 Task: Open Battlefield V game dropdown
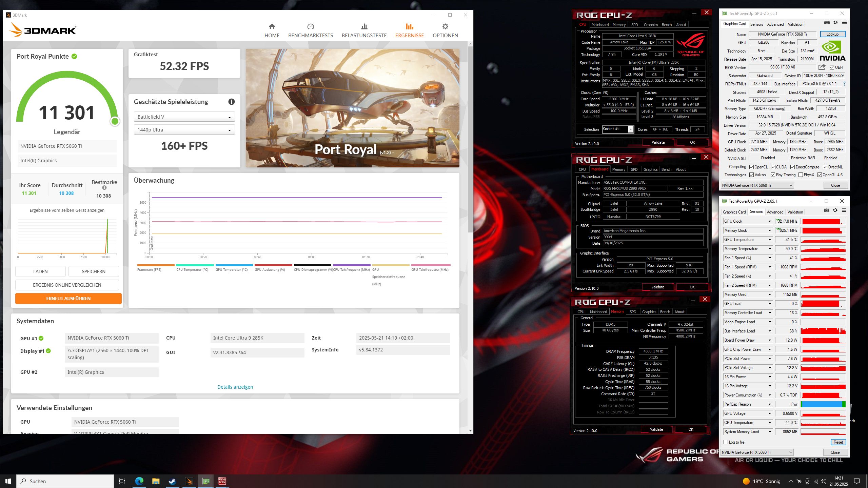[184, 117]
